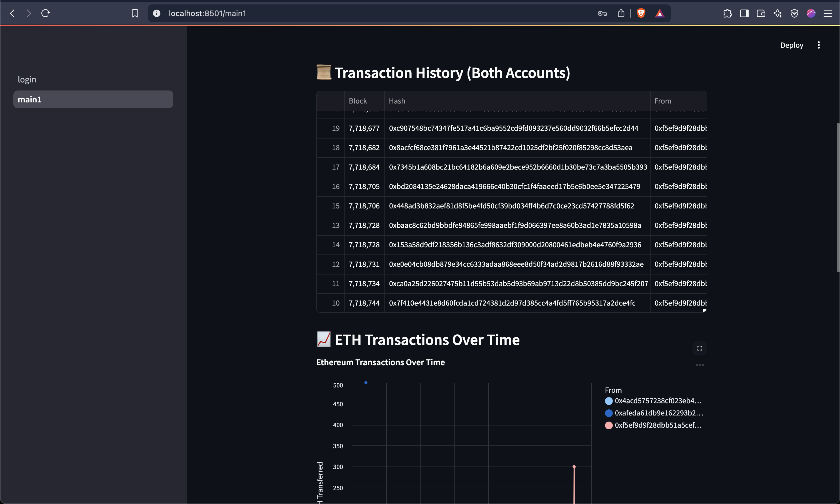Image resolution: width=840 pixels, height=504 pixels.
Task: Click the pink 0xf5ef9d9f28dbb51a5cef legend swatch
Action: (x=609, y=425)
